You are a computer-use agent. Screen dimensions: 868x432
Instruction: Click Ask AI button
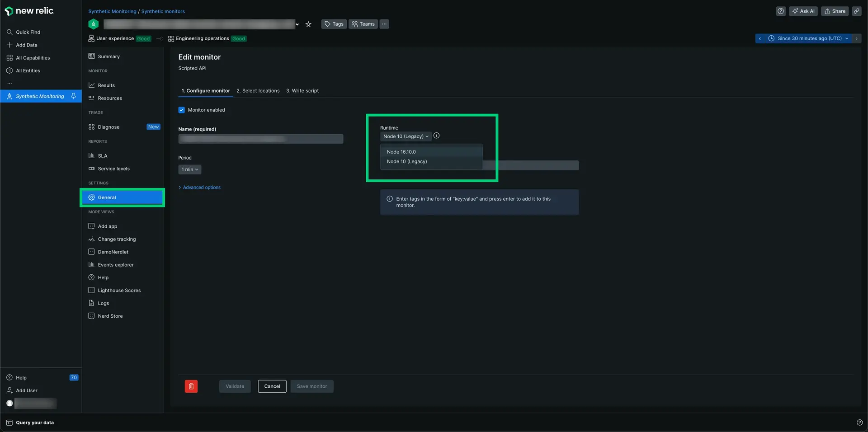point(803,11)
